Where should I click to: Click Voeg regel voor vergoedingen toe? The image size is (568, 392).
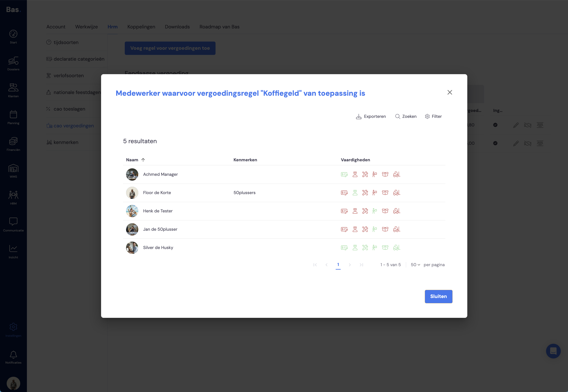click(170, 48)
